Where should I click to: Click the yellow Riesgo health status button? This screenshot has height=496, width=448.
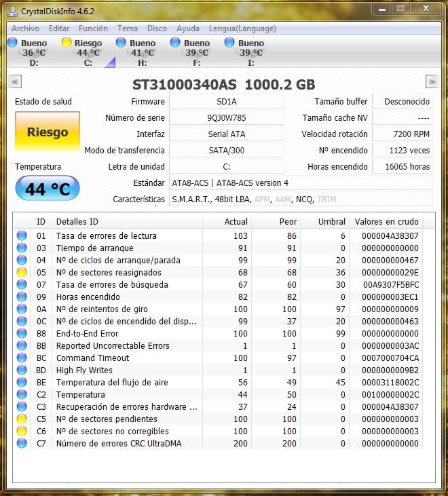click(48, 131)
